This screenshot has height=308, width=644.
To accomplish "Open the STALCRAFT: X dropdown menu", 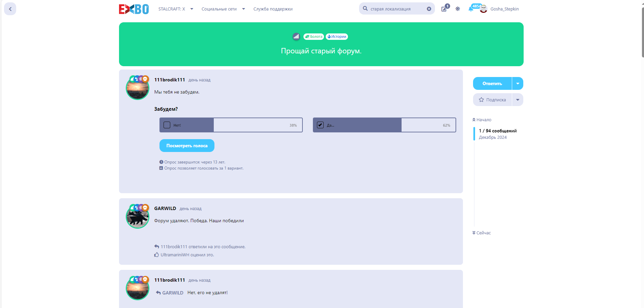I will point(176,9).
